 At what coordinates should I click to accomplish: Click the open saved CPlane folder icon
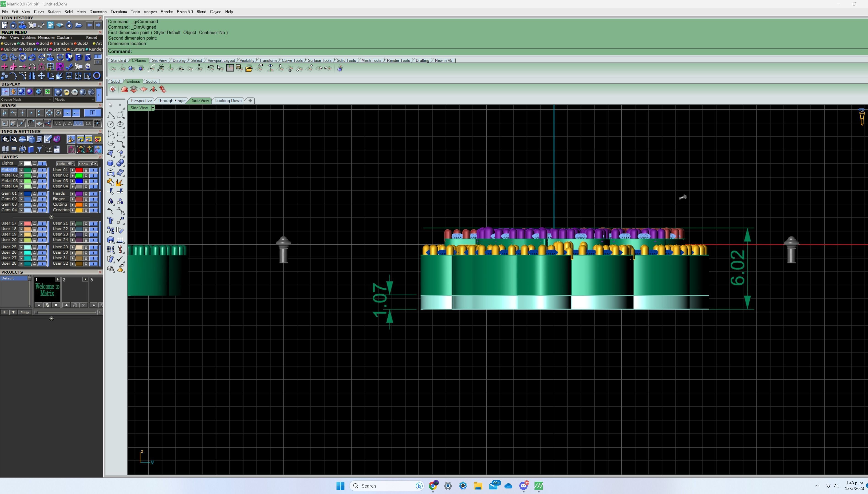click(249, 69)
